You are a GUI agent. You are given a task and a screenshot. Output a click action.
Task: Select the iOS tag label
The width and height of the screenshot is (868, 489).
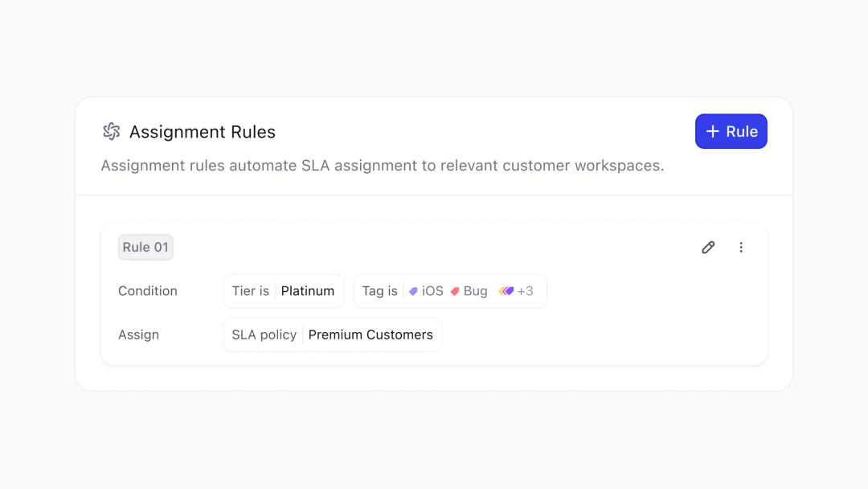432,291
